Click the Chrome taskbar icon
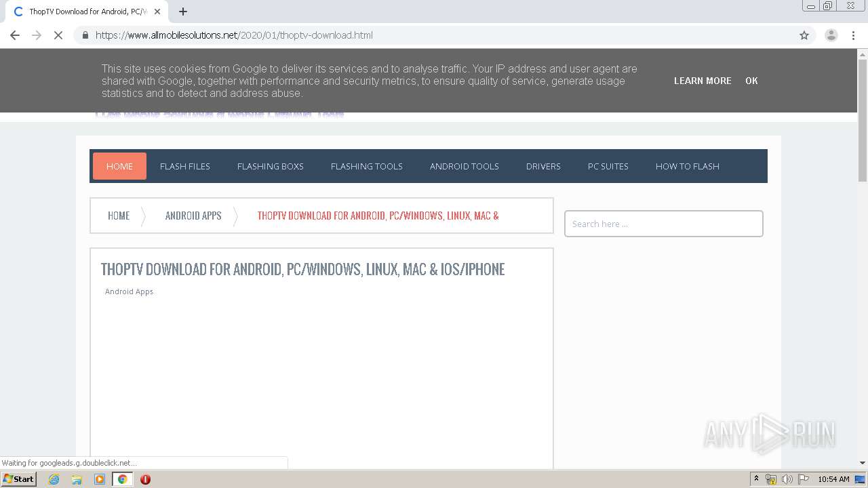Screen dimensions: 868x488 tap(123, 479)
